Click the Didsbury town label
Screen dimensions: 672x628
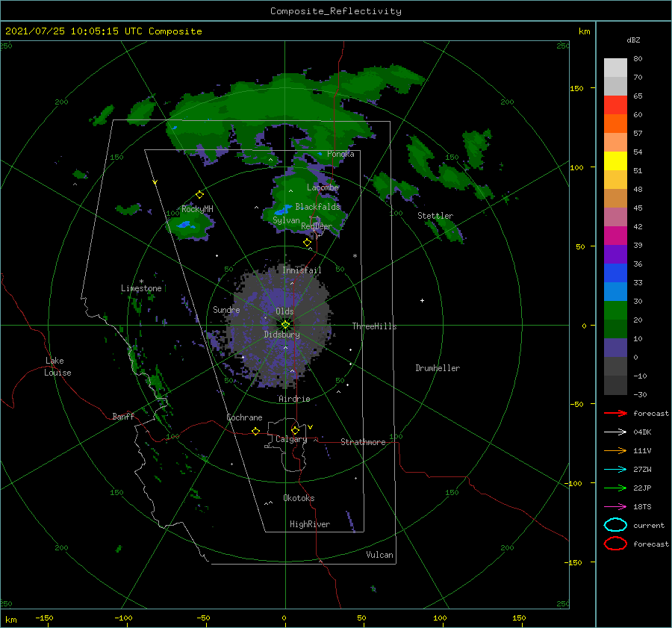(x=282, y=335)
